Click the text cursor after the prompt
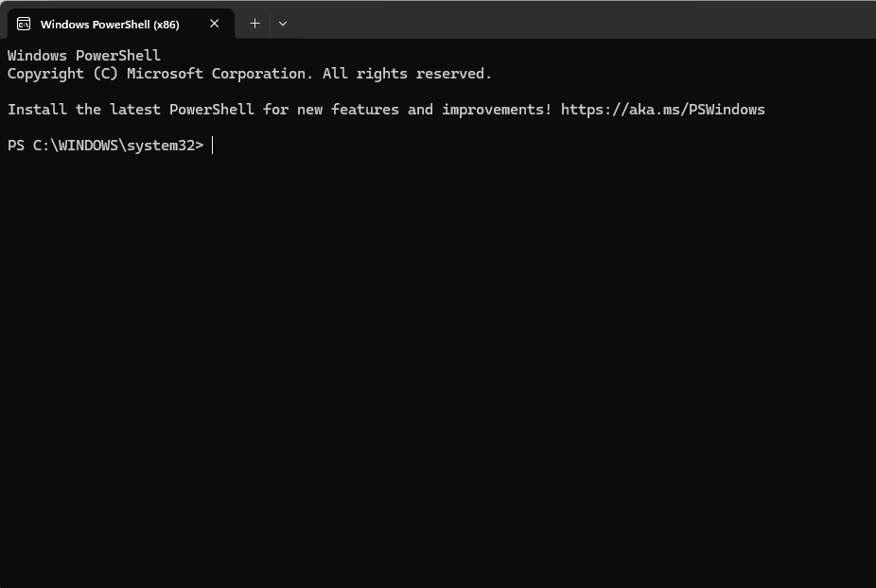This screenshot has height=588, width=876. coord(213,146)
